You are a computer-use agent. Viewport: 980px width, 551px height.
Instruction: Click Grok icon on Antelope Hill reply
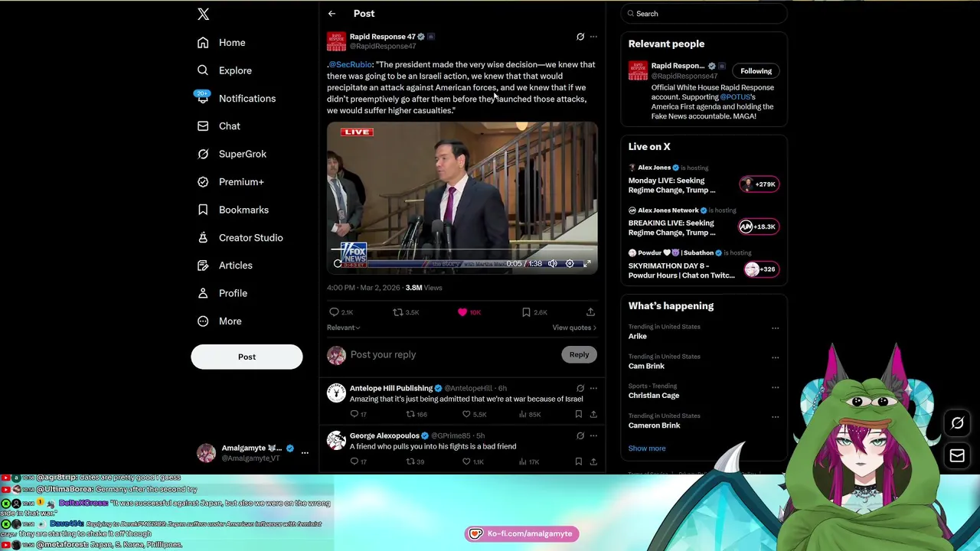coord(580,389)
